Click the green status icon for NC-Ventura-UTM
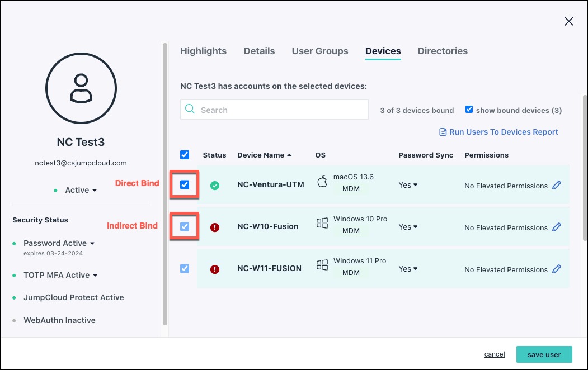 point(215,185)
